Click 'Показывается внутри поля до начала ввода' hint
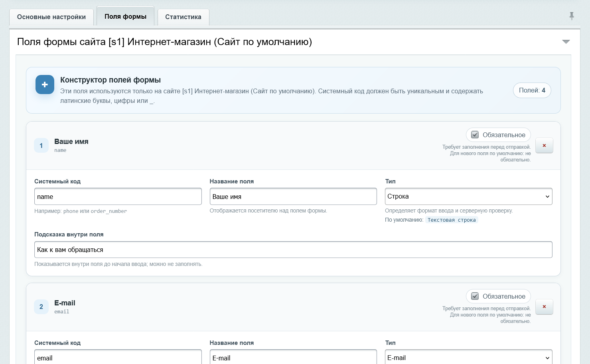 click(118, 264)
